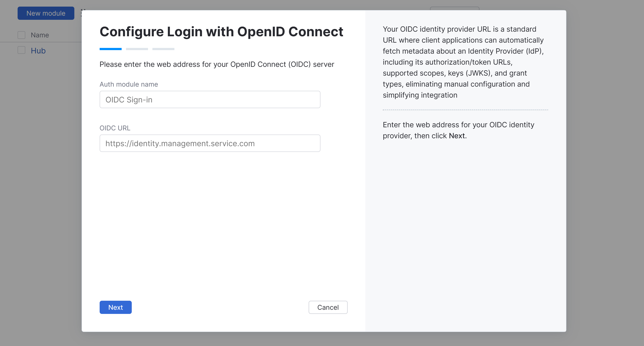Screen dimensions: 644x346
Task: Select the first highlighted wizard step bar
Action: point(111,49)
